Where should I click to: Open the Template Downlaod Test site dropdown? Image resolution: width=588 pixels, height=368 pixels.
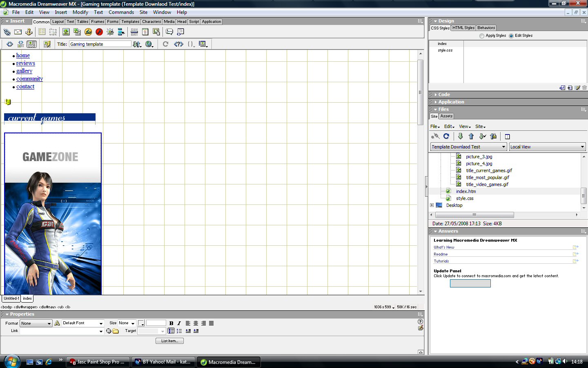pos(469,147)
